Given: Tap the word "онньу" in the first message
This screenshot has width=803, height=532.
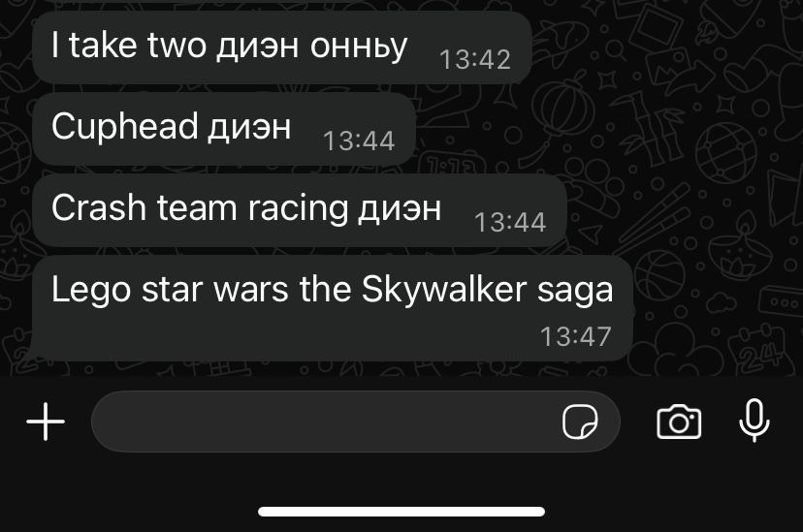Looking at the screenshot, I should [x=359, y=47].
